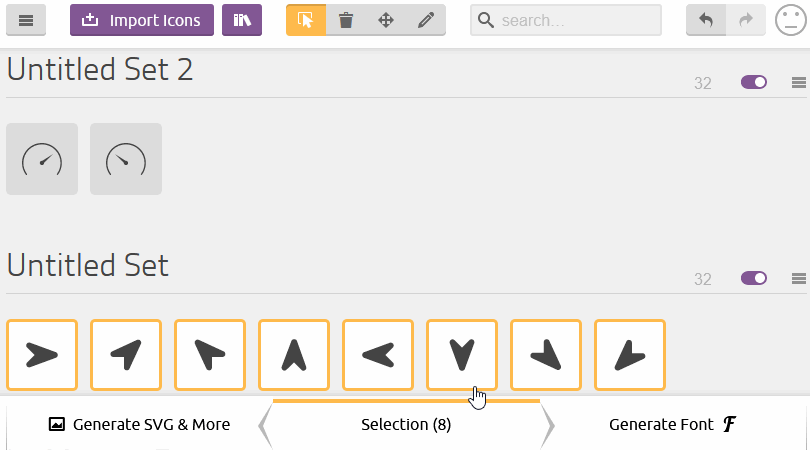Open the Generate Font tab
The width and height of the screenshot is (810, 450).
[x=673, y=424]
